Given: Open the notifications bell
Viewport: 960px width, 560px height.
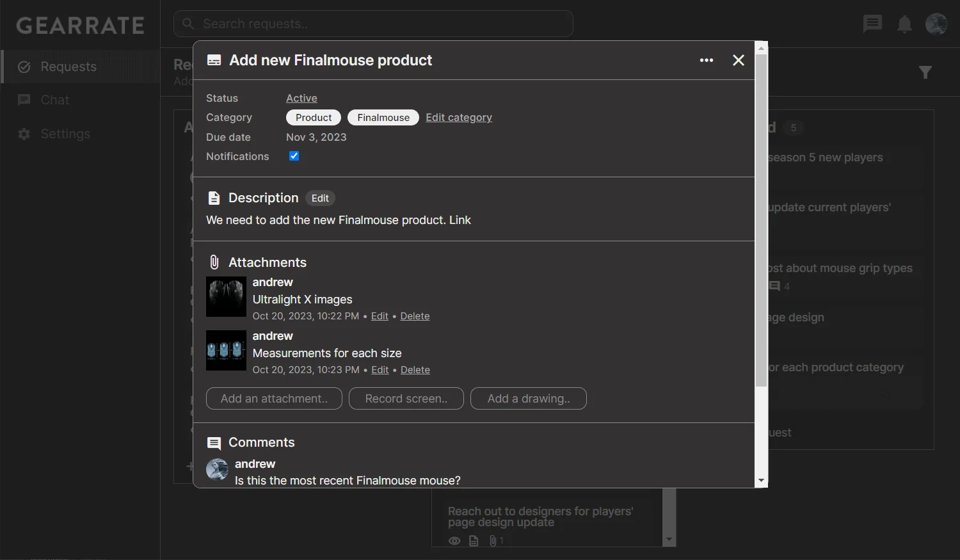Looking at the screenshot, I should (904, 24).
